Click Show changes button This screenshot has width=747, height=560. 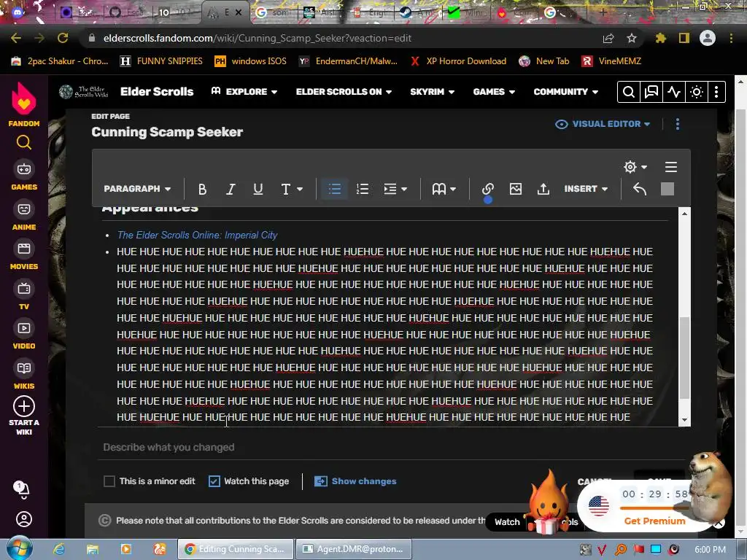tap(355, 481)
